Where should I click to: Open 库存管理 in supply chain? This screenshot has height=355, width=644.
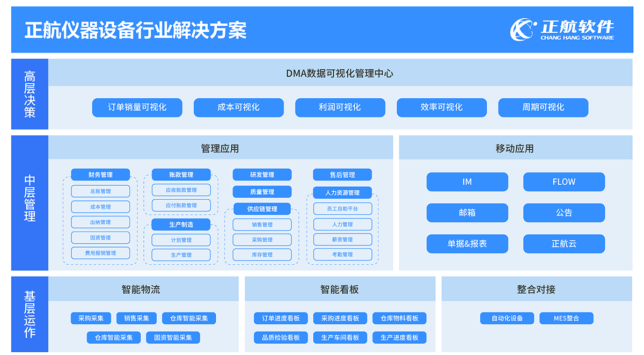[262, 255]
